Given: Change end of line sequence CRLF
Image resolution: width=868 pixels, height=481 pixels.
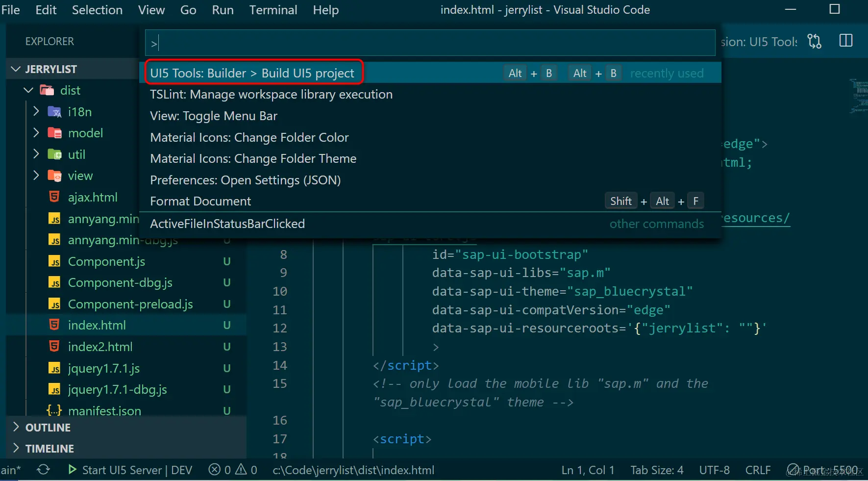Looking at the screenshot, I should click(758, 470).
